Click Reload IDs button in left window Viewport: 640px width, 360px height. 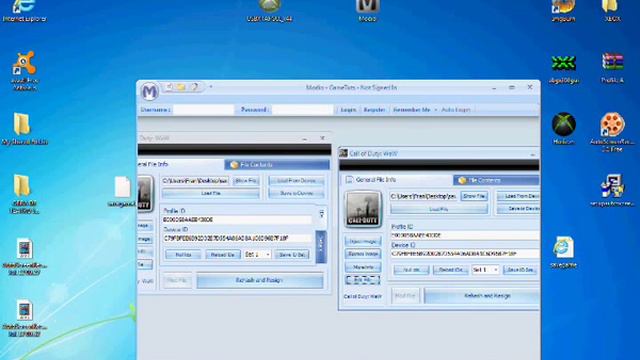point(223,255)
